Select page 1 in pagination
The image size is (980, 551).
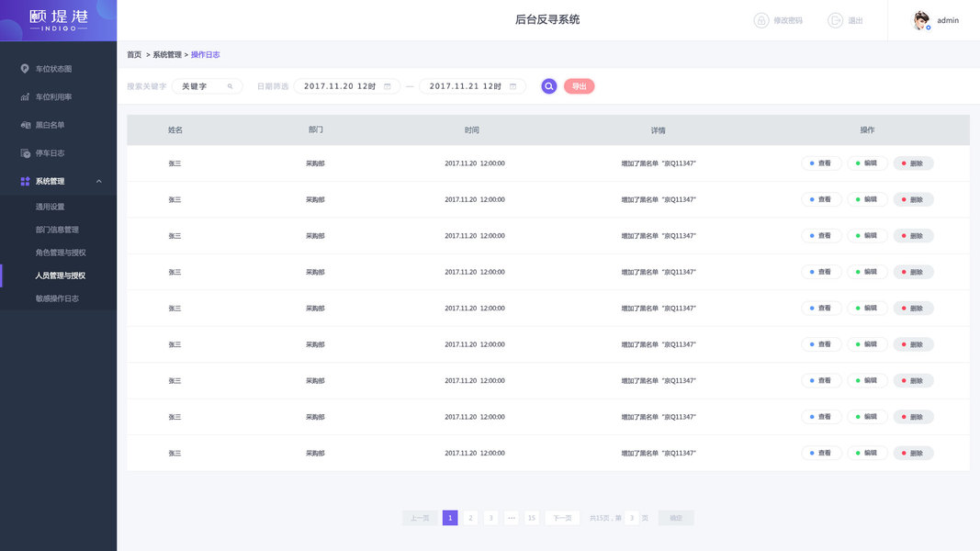click(450, 518)
